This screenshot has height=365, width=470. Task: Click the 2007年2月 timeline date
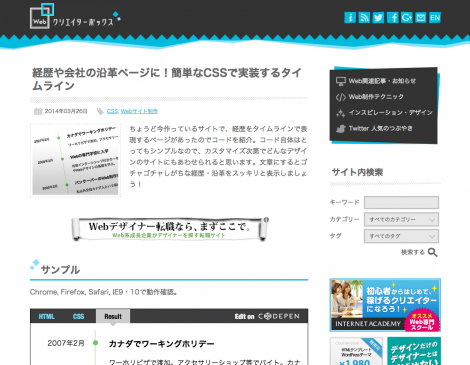pyautogui.click(x=66, y=343)
